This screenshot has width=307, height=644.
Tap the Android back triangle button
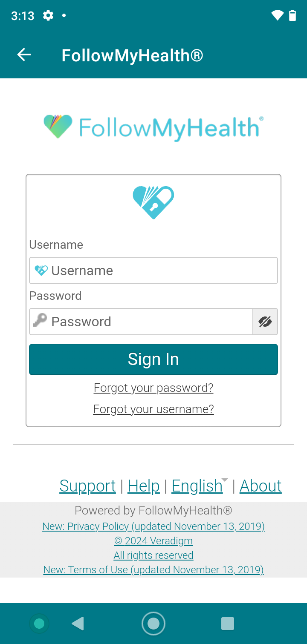pyautogui.click(x=78, y=623)
